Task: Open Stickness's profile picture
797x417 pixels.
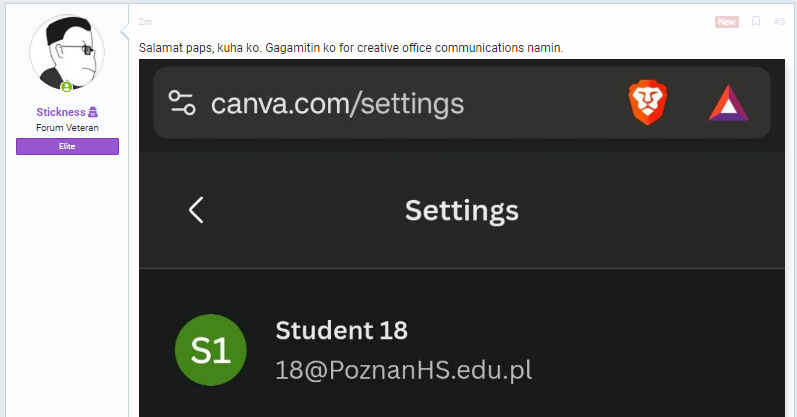Action: [x=67, y=52]
